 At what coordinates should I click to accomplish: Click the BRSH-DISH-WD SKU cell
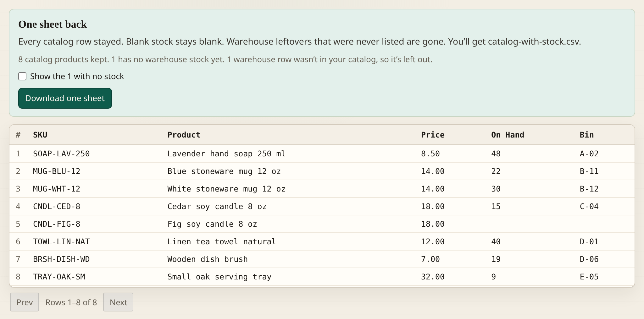point(61,259)
